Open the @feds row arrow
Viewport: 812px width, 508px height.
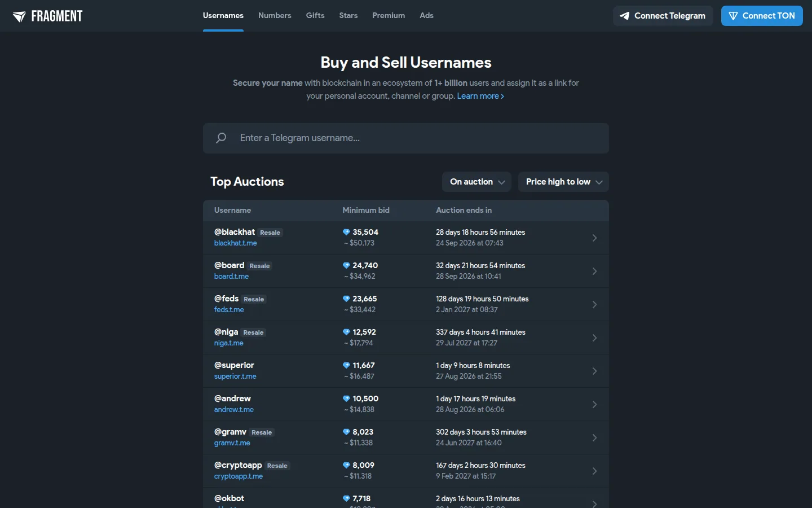(594, 304)
